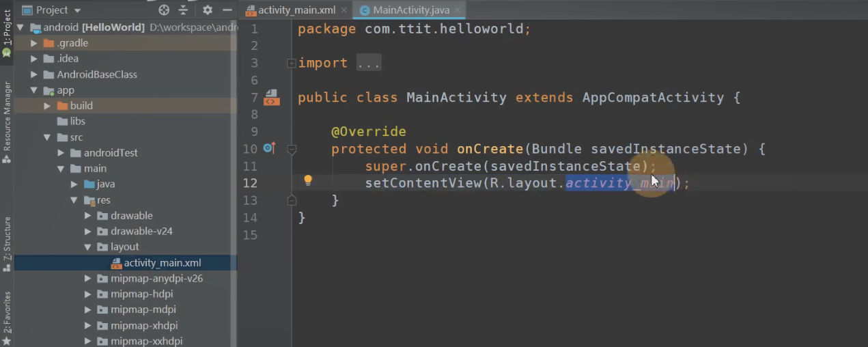
Task: Open Project panel settings gear
Action: pos(208,10)
